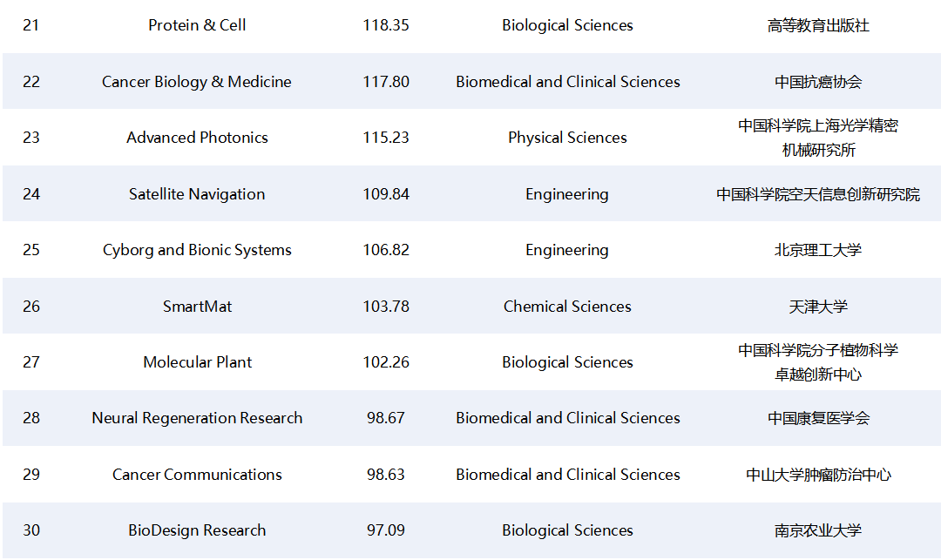The height and width of the screenshot is (560, 941).
Task: Click rank number 24 in table
Action: [31, 194]
